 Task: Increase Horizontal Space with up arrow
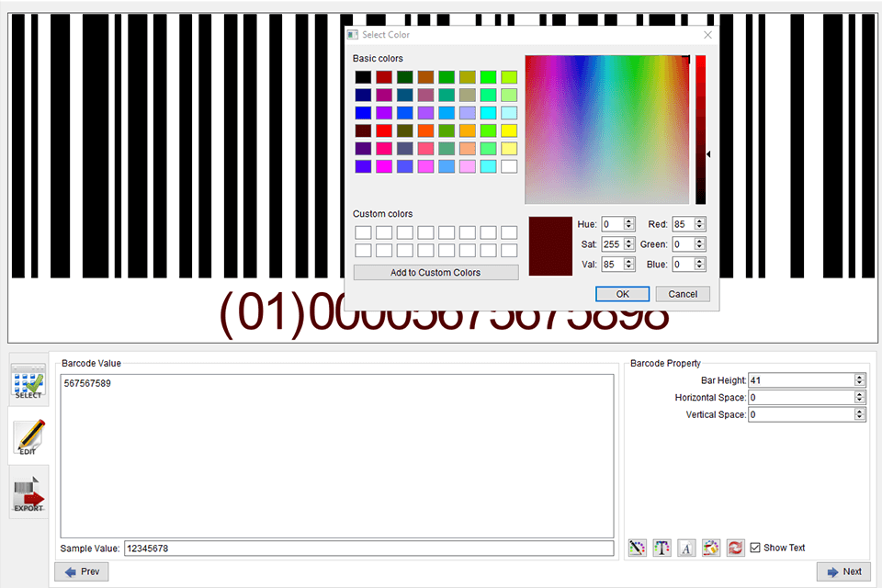[860, 394]
